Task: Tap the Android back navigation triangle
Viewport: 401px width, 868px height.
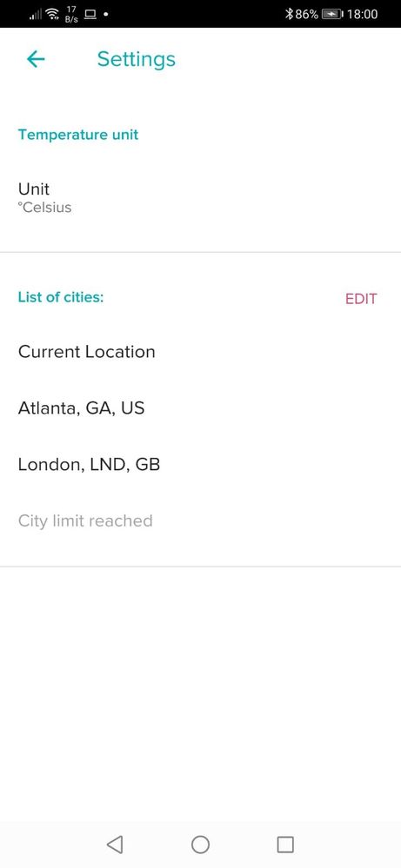Action: coord(115,845)
